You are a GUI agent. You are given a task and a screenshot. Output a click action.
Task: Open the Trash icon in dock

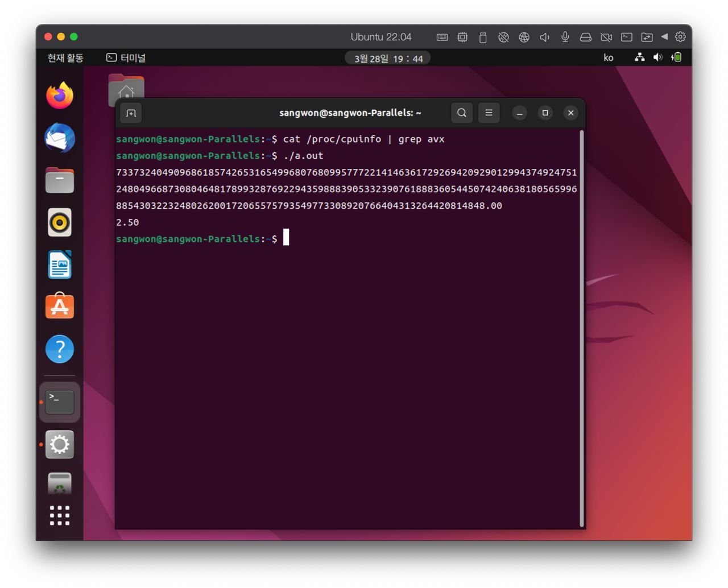click(60, 483)
